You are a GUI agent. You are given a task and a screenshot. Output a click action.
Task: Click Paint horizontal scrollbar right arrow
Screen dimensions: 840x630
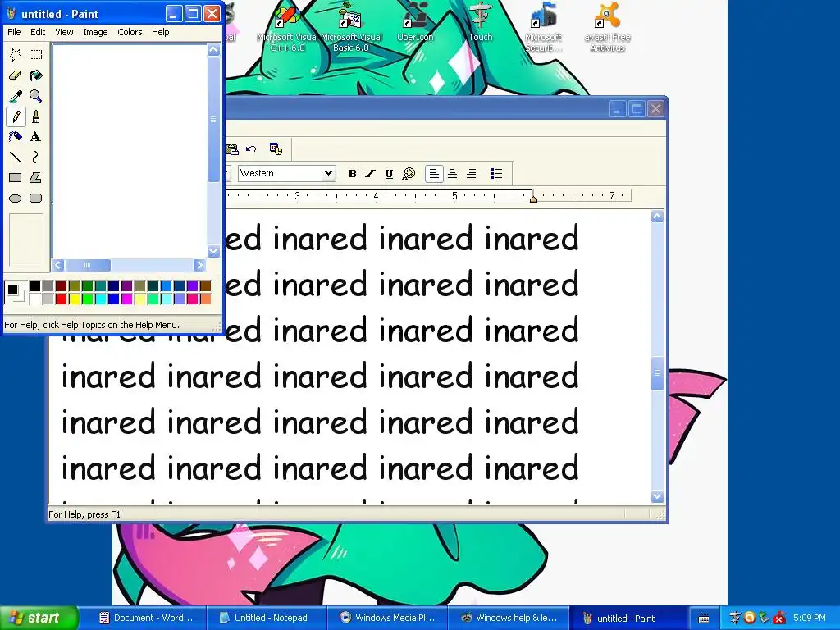pyautogui.click(x=199, y=265)
